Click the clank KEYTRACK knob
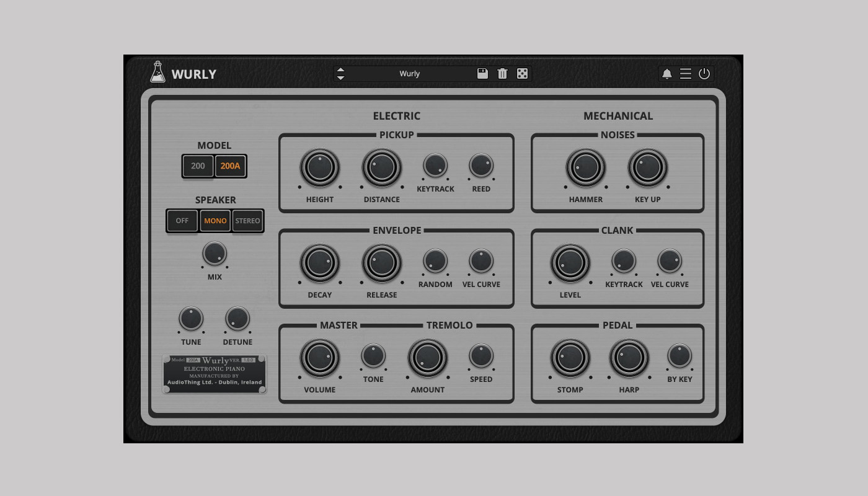The width and height of the screenshot is (868, 496). pos(624,261)
